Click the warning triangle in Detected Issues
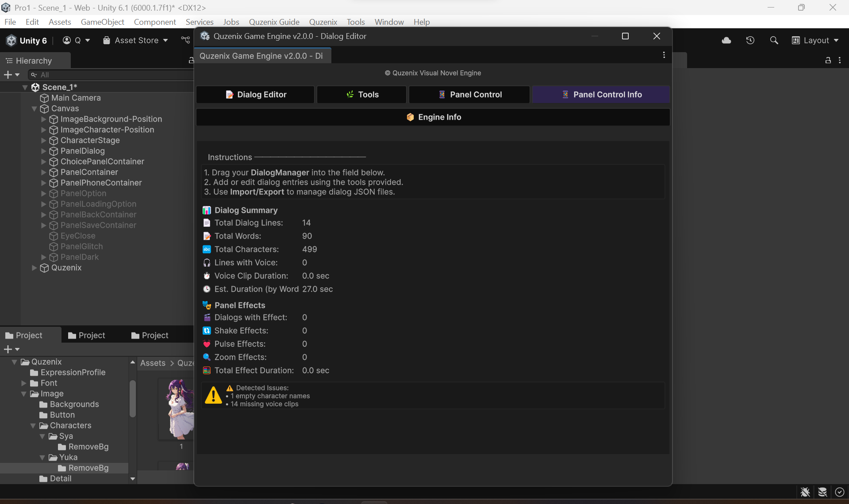 click(x=214, y=396)
